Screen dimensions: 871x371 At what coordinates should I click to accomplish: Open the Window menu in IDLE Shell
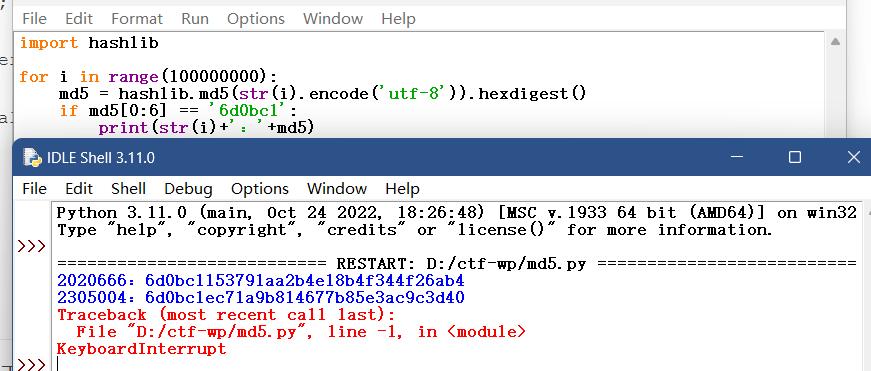click(x=337, y=189)
